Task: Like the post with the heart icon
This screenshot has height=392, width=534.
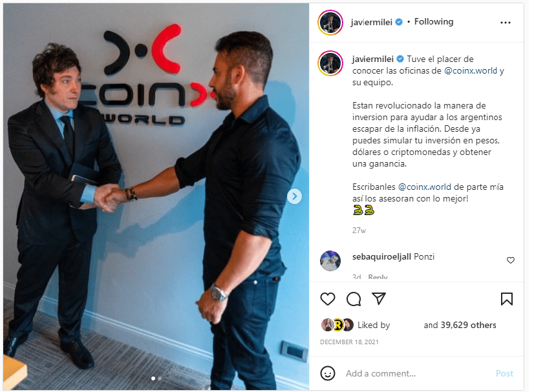Action: tap(328, 299)
